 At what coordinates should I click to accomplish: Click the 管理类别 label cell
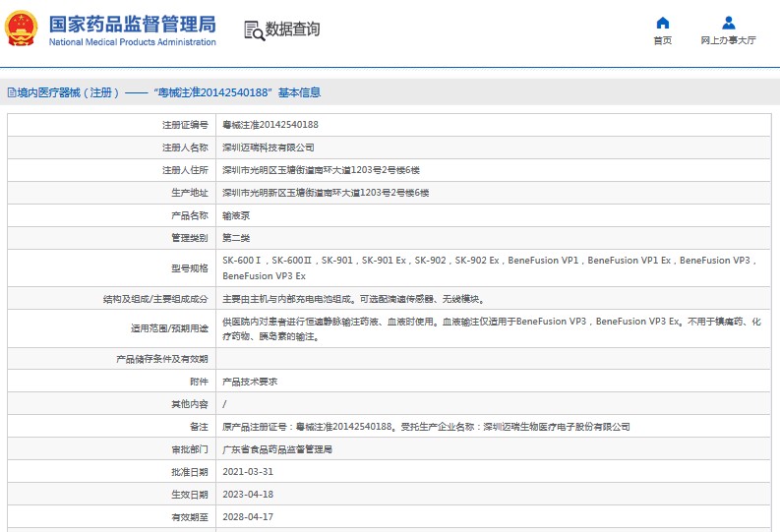(x=112, y=238)
